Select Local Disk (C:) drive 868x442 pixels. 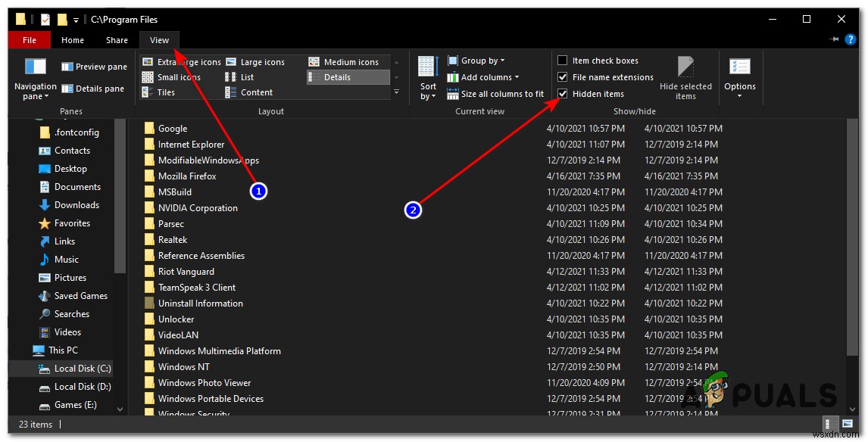[75, 369]
